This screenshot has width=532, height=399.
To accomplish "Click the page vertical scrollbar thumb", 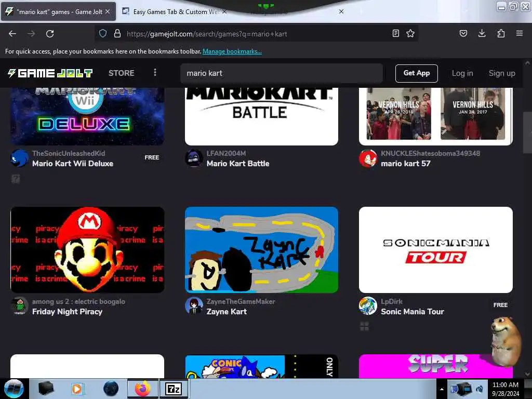I will 527,132.
